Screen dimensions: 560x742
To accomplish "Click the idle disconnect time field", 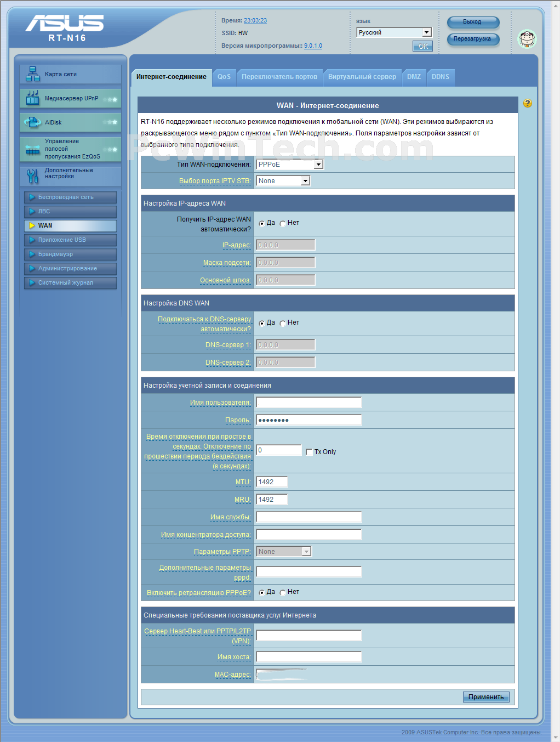I will click(279, 450).
